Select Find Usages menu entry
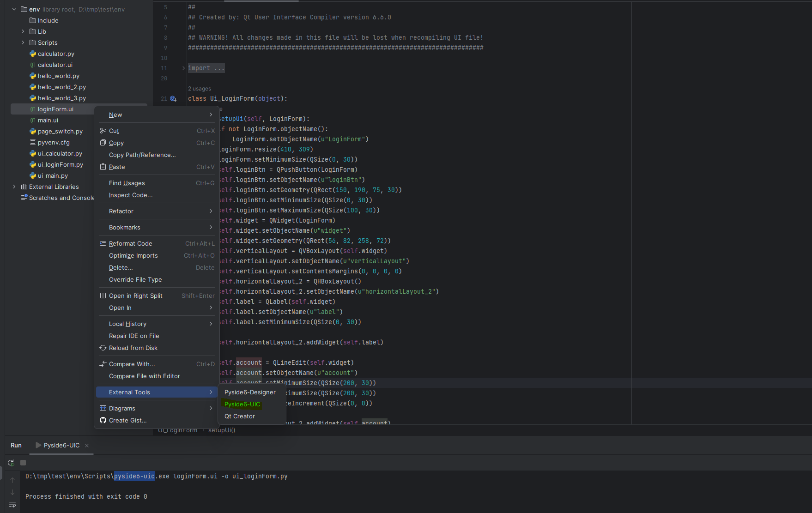 click(x=157, y=183)
